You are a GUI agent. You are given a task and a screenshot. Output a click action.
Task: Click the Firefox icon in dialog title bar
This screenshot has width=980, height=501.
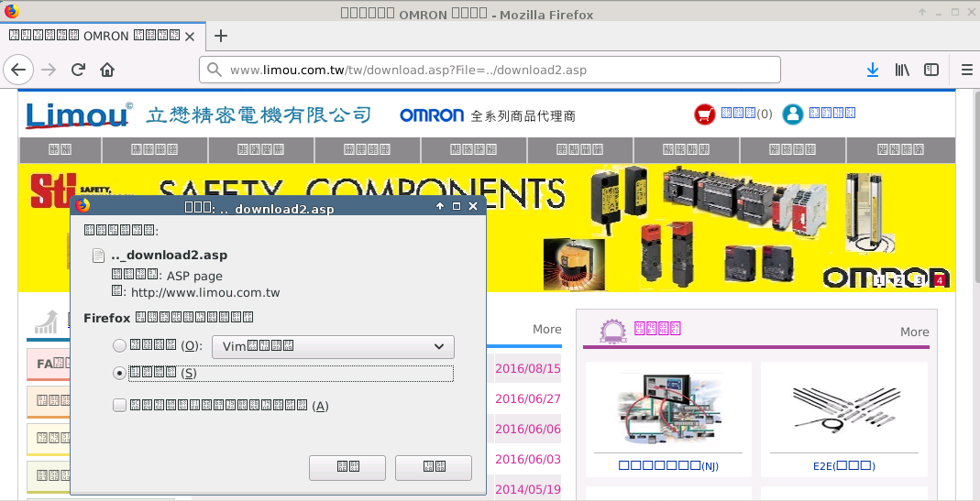(x=82, y=205)
